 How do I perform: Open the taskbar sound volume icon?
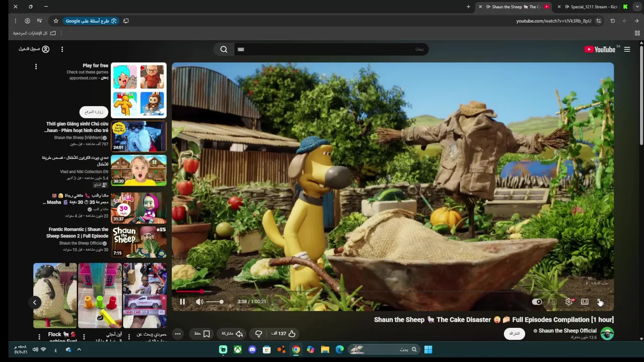[x=35, y=349]
